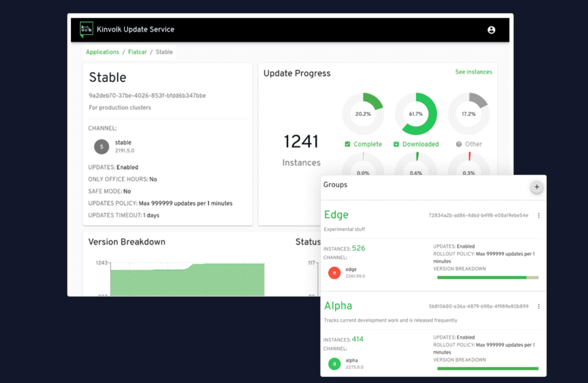This screenshot has width=588, height=383.
Task: Click the Other status question icon
Action: pos(458,144)
